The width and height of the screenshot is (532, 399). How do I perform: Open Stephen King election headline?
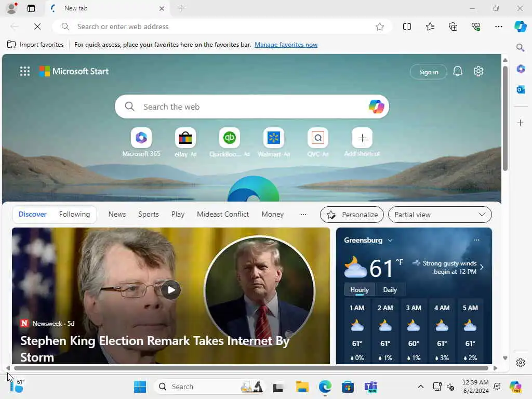pyautogui.click(x=154, y=349)
